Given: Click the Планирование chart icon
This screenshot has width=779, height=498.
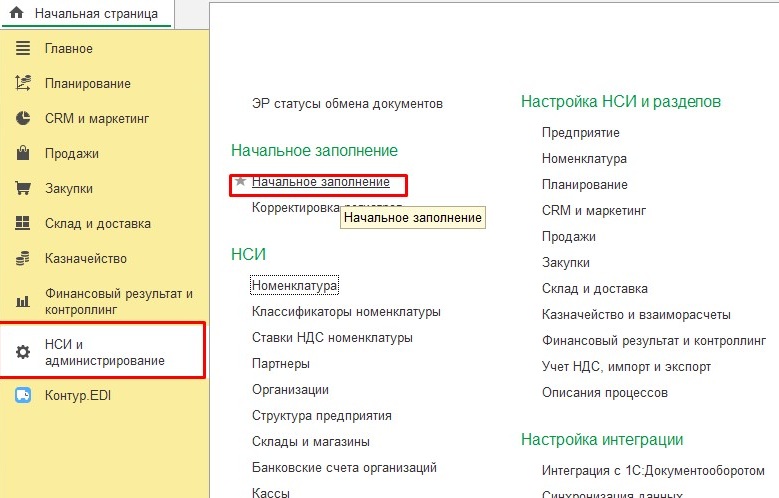Looking at the screenshot, I should (x=24, y=84).
